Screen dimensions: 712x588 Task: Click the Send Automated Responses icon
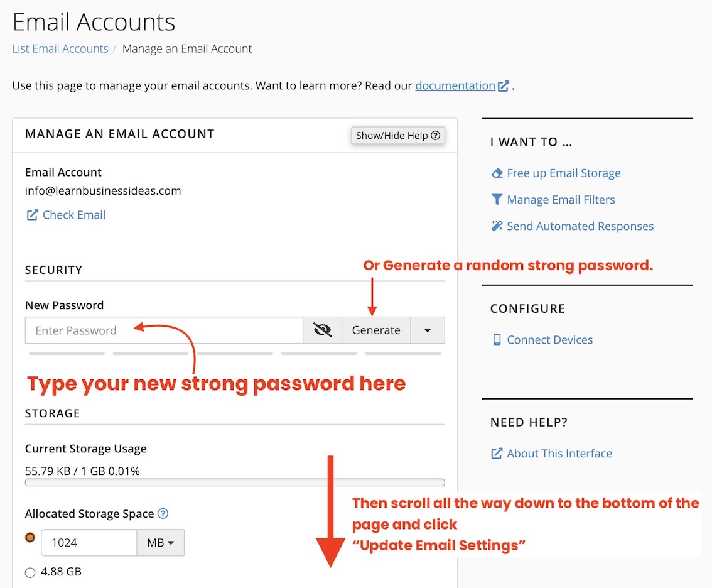click(x=497, y=226)
